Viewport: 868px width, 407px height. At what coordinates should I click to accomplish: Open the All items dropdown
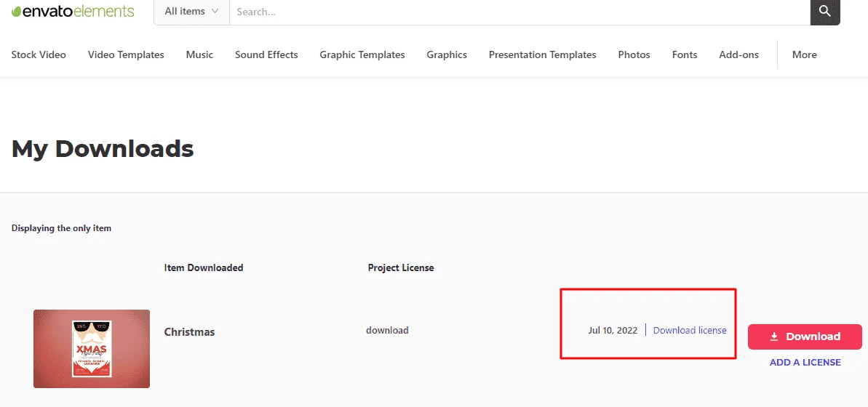(191, 12)
